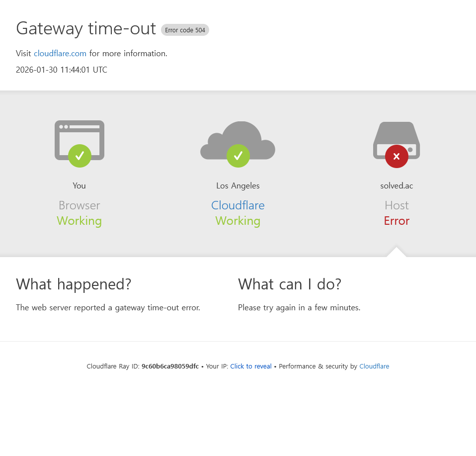
Task: Click the Ray ID 9c60b6ca98059dfc text
Action: (x=170, y=366)
